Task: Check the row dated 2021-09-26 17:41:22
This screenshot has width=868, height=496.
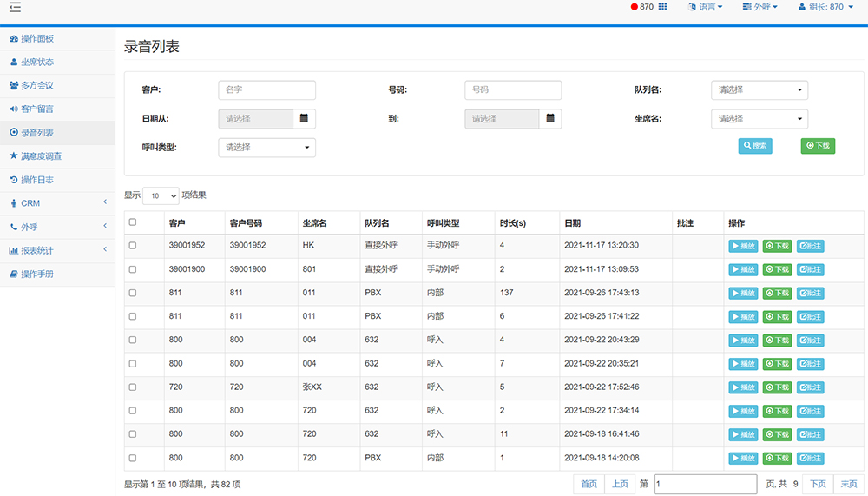Action: pyautogui.click(x=132, y=316)
